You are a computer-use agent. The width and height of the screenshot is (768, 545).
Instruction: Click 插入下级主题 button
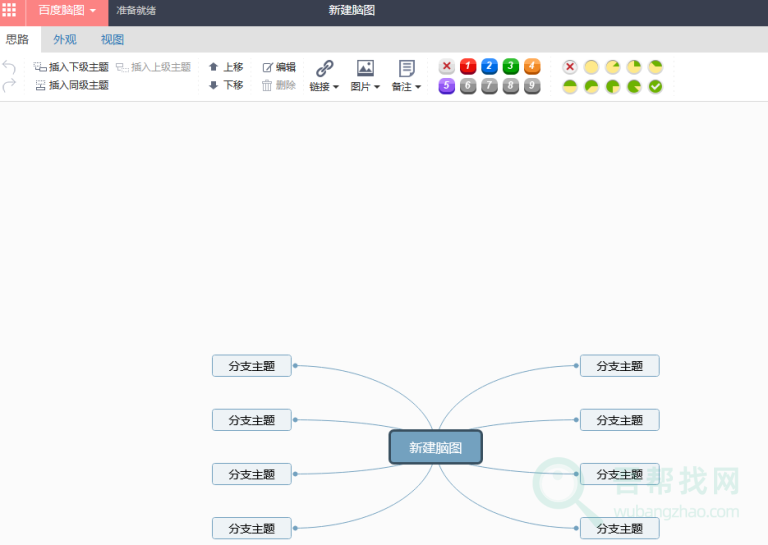click(71, 67)
